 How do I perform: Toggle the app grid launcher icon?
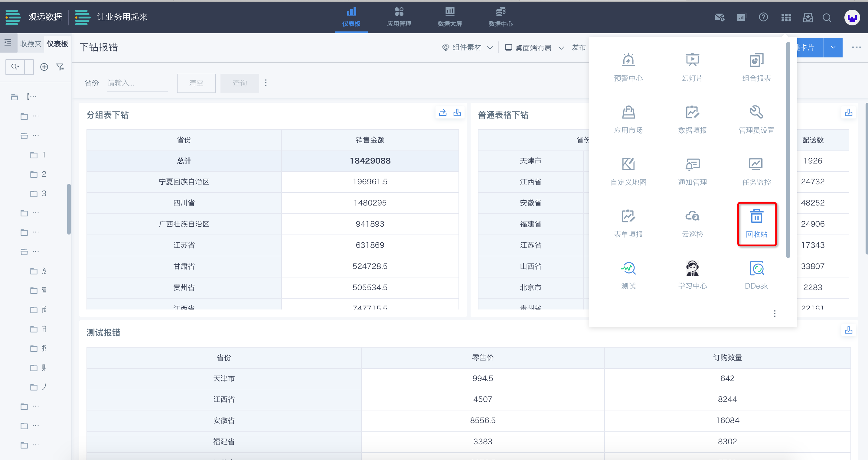tap(786, 17)
